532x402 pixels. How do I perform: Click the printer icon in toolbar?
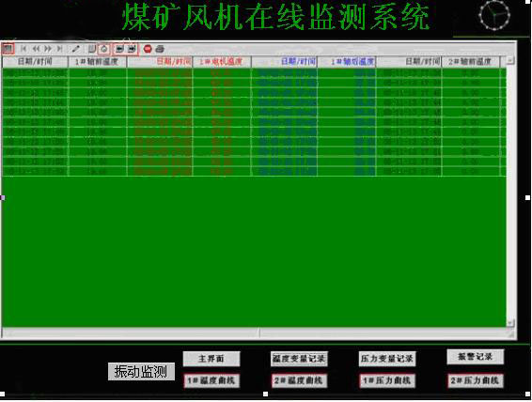tap(160, 49)
